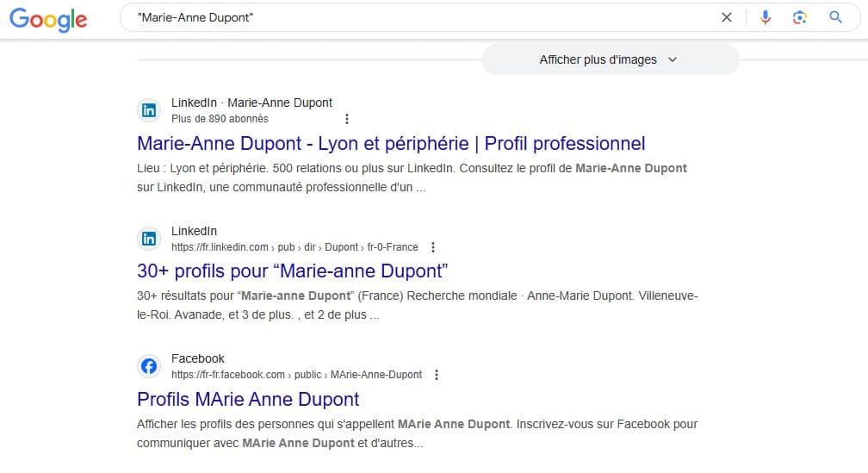Open "30+ profils pour Marie-anne Dupont" link

(x=292, y=271)
